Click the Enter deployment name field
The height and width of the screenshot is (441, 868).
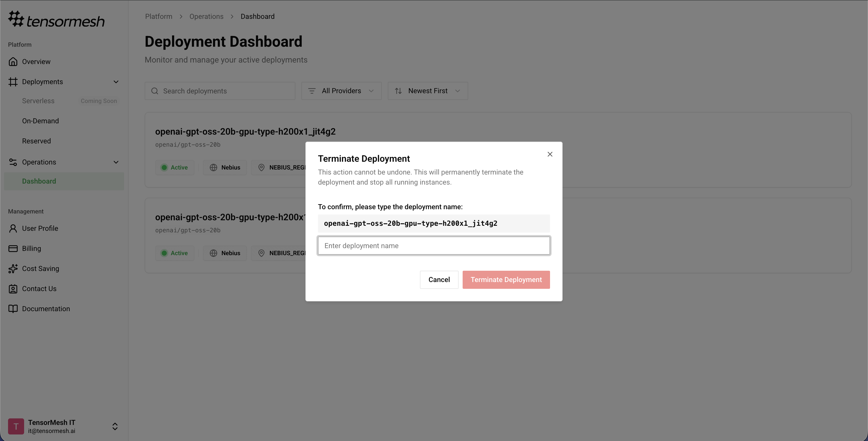click(434, 246)
